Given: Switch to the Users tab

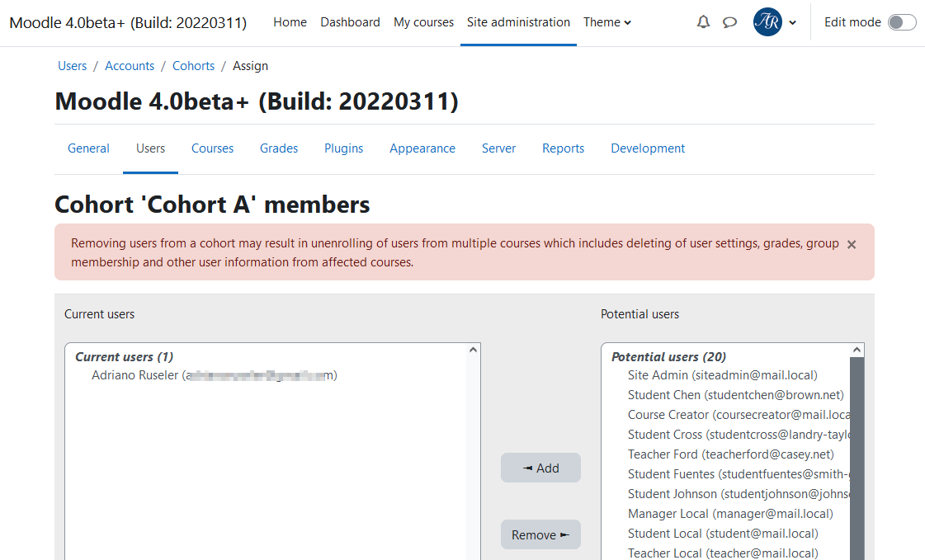Looking at the screenshot, I should [x=150, y=148].
